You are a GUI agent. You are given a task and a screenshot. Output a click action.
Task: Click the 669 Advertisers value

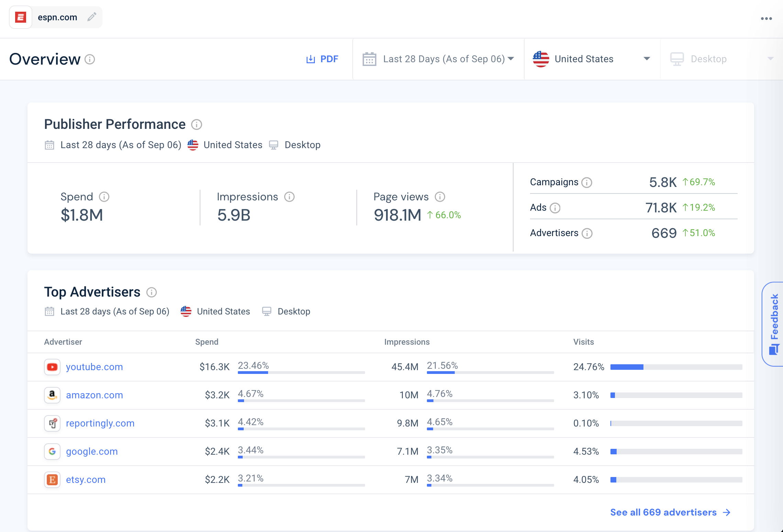click(664, 233)
